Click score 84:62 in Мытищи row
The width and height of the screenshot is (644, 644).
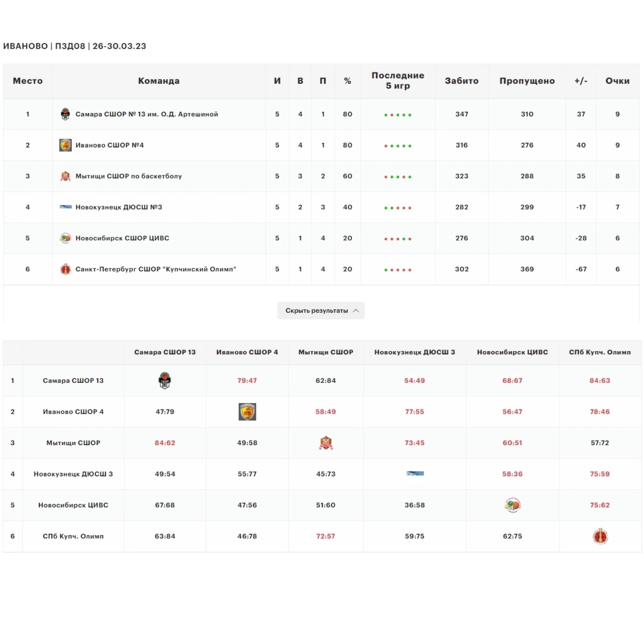tap(165, 443)
